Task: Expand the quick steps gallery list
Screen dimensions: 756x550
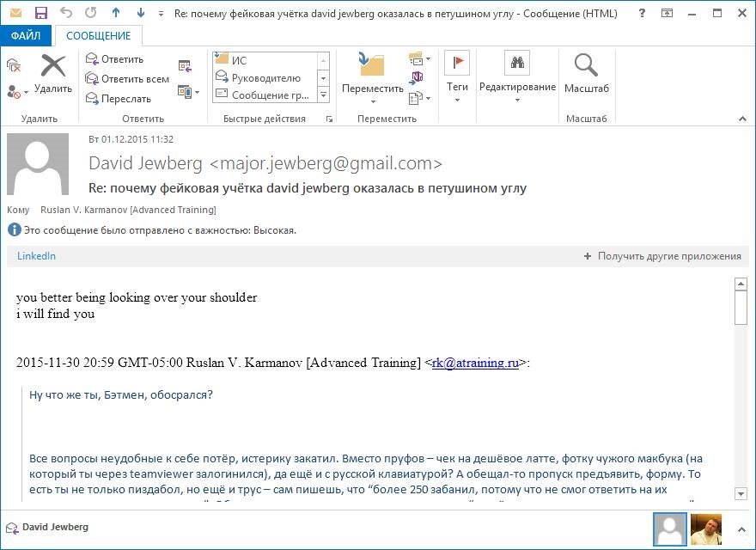Action: (324, 95)
